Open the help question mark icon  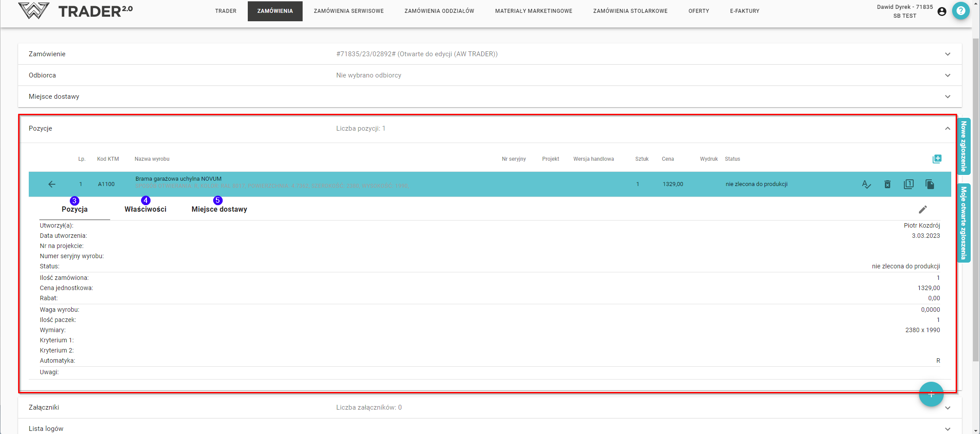pos(961,11)
